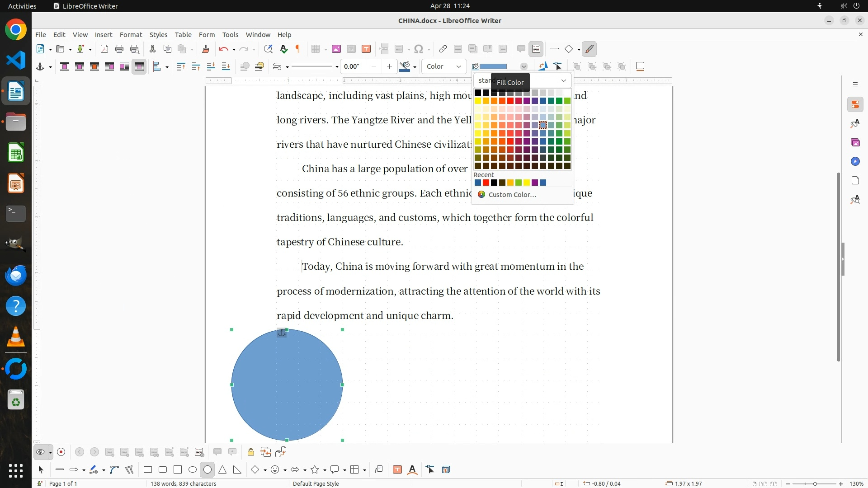Toggle Show Draw Functions pencil button
The height and width of the screenshot is (488, 868).
pyautogui.click(x=589, y=49)
